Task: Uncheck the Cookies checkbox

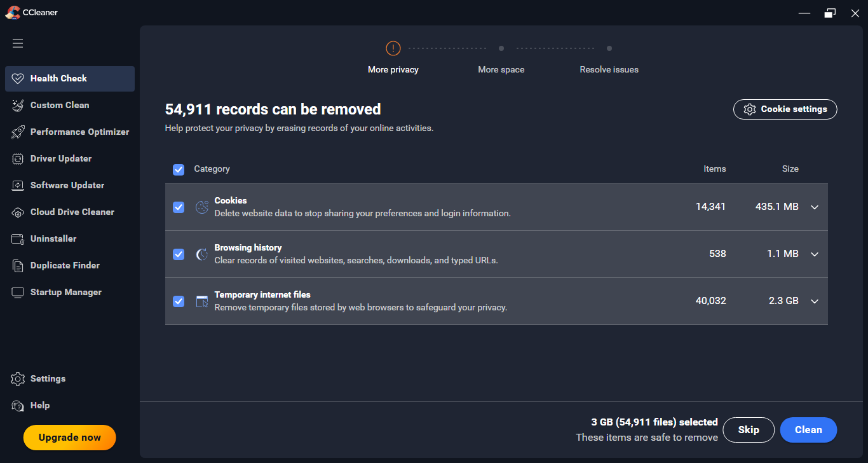Action: [x=179, y=207]
